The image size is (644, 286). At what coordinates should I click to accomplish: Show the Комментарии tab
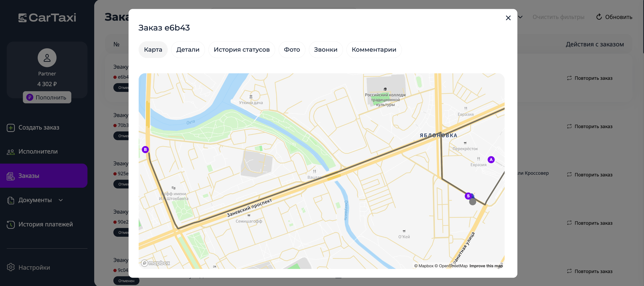(x=374, y=50)
